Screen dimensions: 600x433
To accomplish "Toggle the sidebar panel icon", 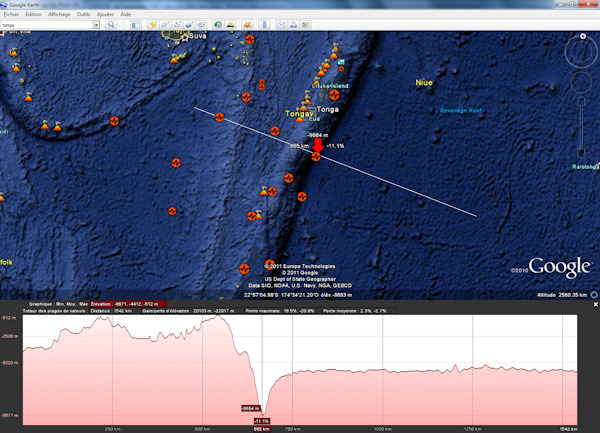I will 135,25.
